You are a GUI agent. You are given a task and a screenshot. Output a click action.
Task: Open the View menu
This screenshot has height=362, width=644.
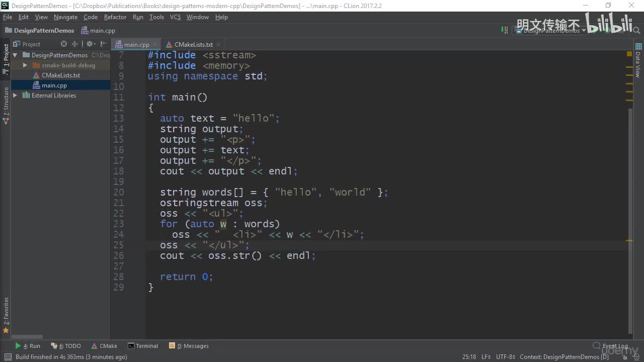tap(41, 17)
